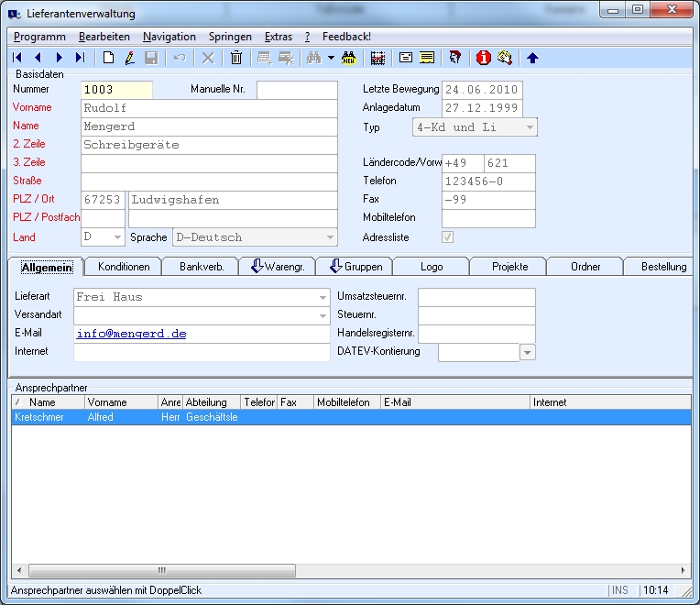Go to the next record arrow
This screenshot has width=700, height=605.
[x=59, y=58]
